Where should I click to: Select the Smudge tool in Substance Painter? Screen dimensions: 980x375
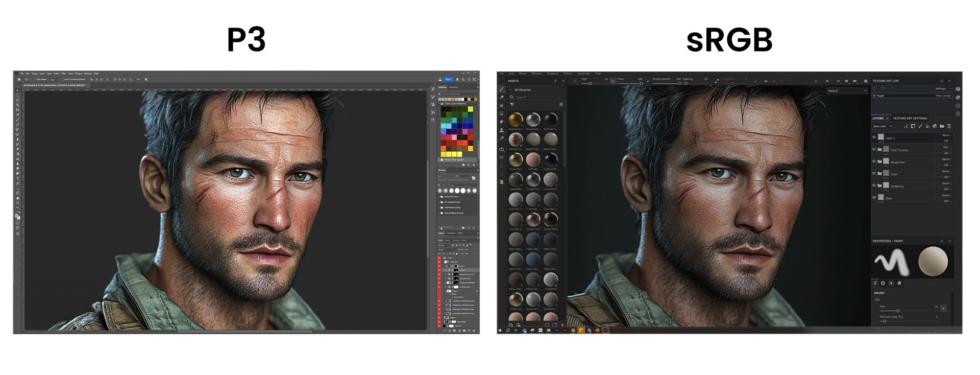coord(502,122)
